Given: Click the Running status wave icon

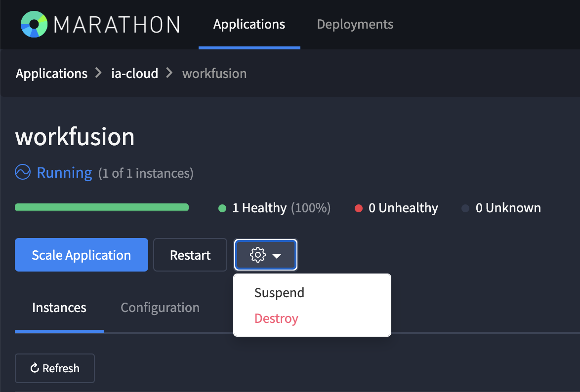Looking at the screenshot, I should click(23, 172).
